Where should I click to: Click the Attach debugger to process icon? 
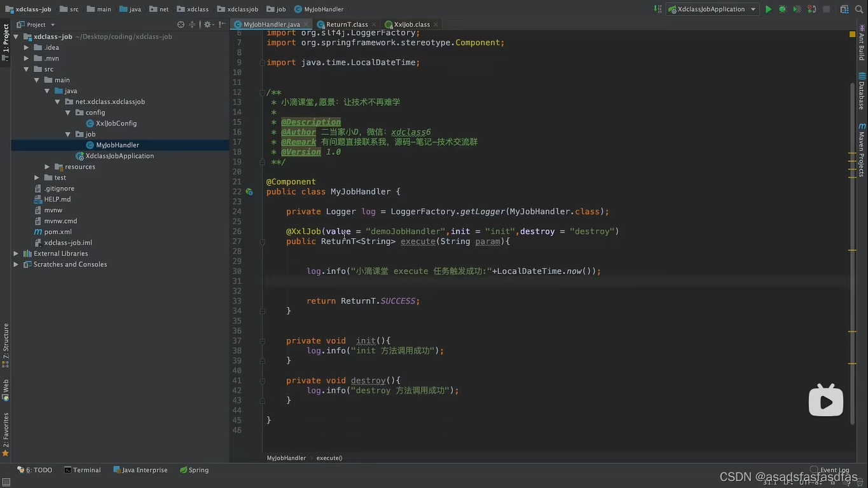[x=812, y=10]
